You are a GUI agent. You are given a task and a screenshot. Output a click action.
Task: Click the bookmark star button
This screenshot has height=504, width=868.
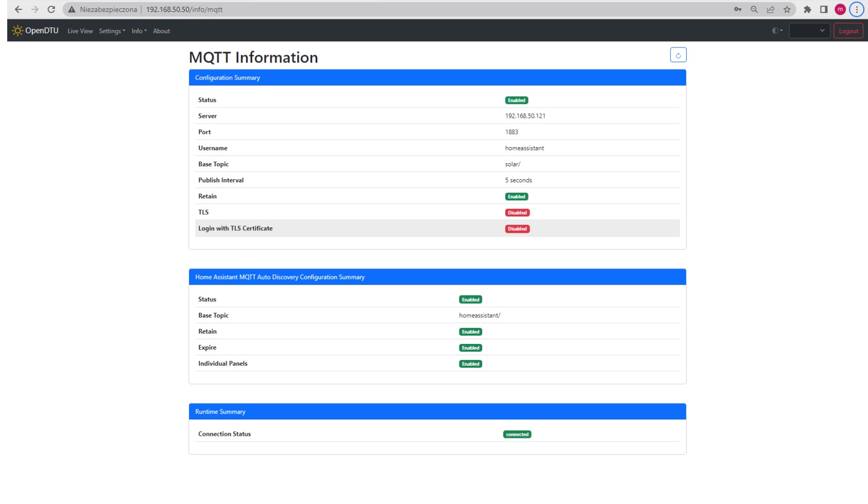pos(787,9)
